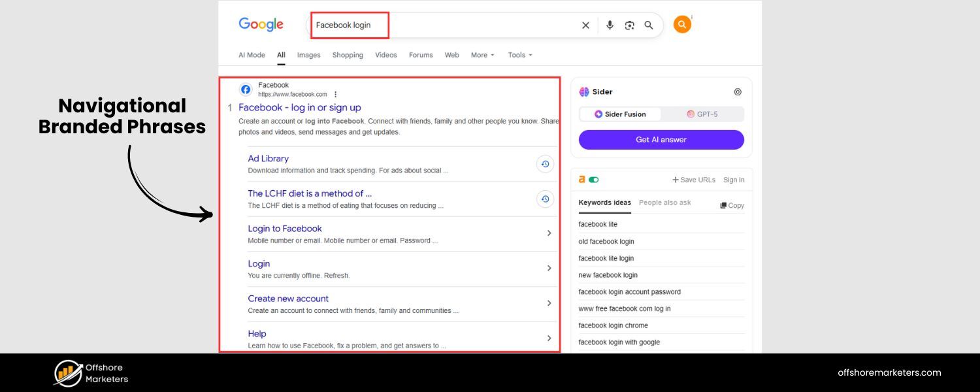Image resolution: width=980 pixels, height=392 pixels.
Task: Switch to GPT-5 model option
Action: pos(702,114)
